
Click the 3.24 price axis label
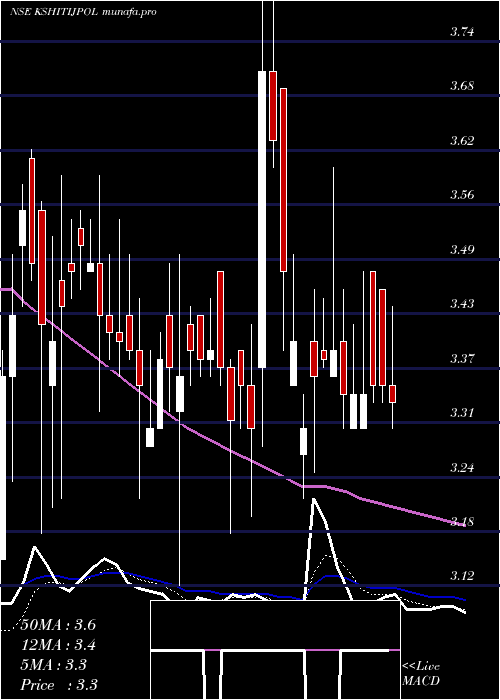[462, 467]
